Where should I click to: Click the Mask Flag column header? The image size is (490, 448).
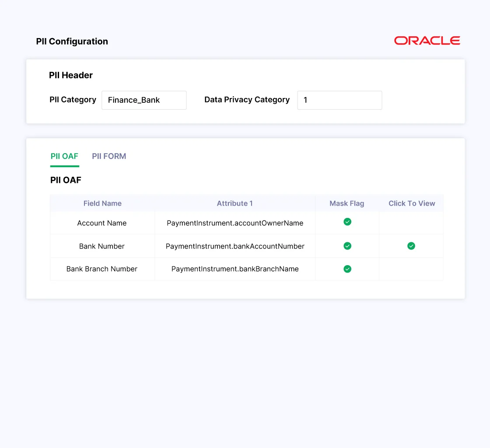[x=347, y=203]
